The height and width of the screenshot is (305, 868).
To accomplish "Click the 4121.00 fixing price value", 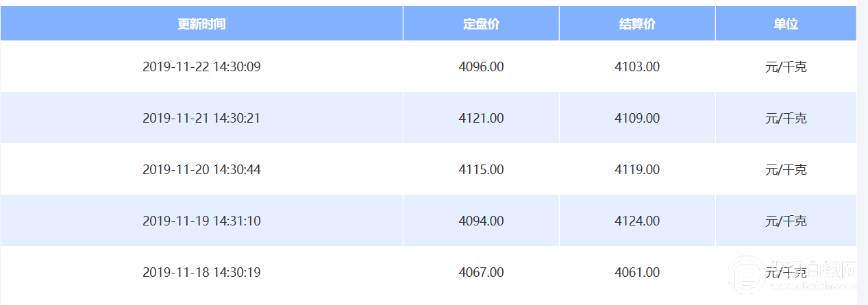I will click(481, 119).
